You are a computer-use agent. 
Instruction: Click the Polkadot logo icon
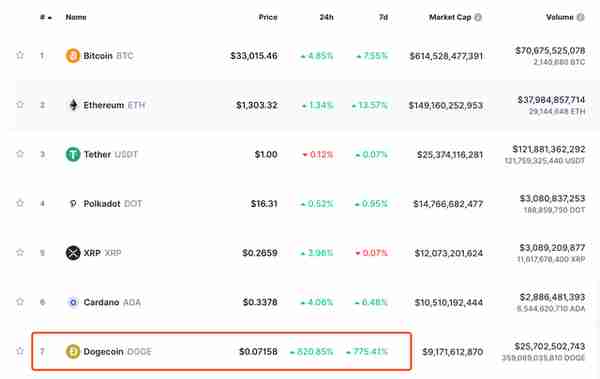pos(73,204)
